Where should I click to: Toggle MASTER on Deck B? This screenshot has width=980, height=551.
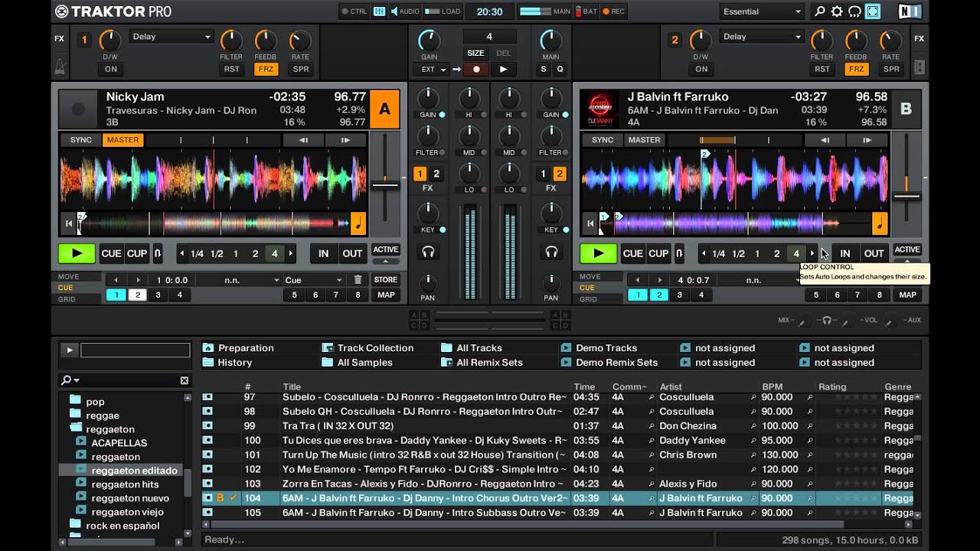click(644, 140)
